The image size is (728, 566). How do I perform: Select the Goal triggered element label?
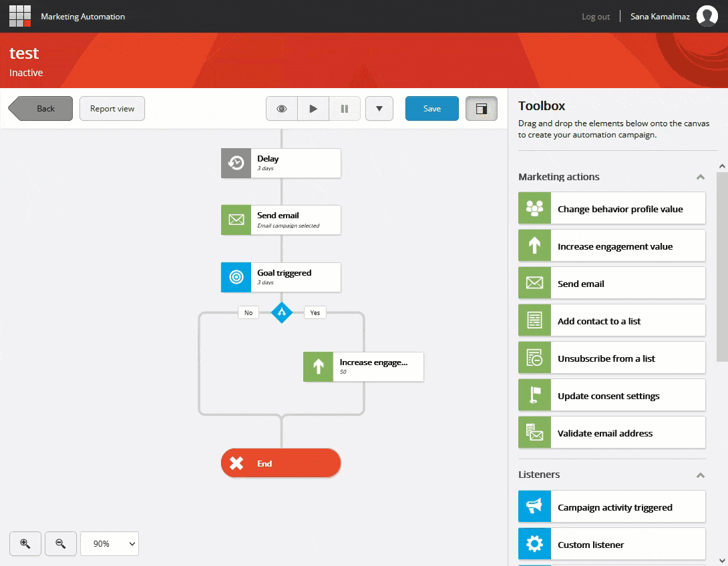(x=284, y=273)
